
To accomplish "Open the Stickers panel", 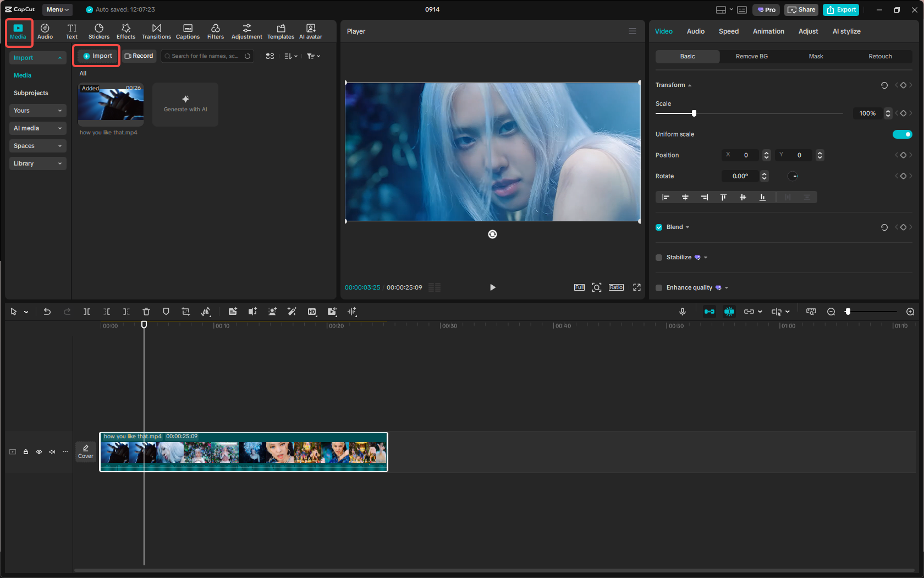I will pos(99,31).
